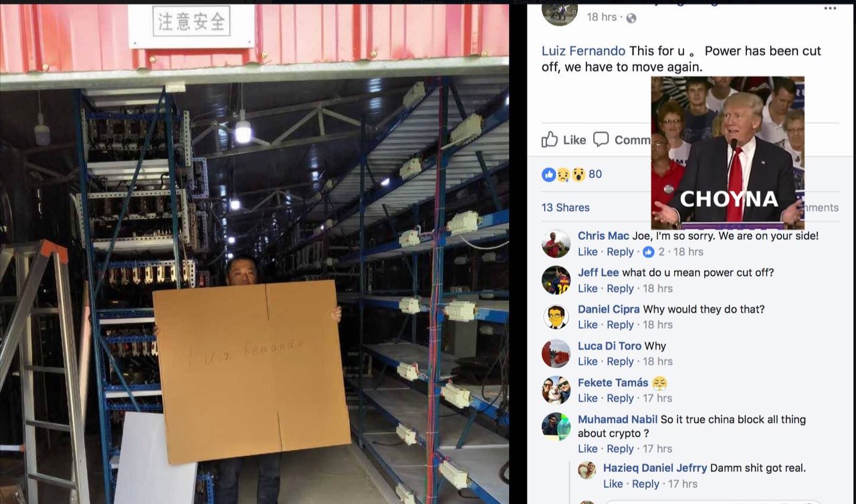Open Chris Mac's profile picture
Viewport: 856px width, 504px height.
(556, 243)
